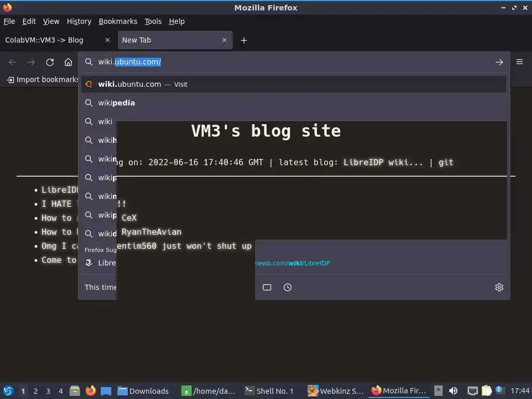The width and height of the screenshot is (532, 399).
Task: Click the address bar search magnifier icon
Action: tap(88, 62)
